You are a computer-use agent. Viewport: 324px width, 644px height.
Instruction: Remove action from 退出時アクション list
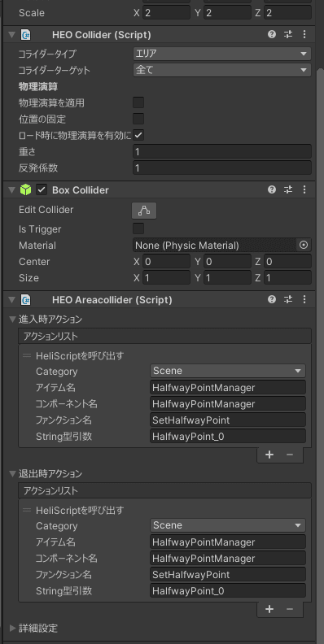pos(290,609)
